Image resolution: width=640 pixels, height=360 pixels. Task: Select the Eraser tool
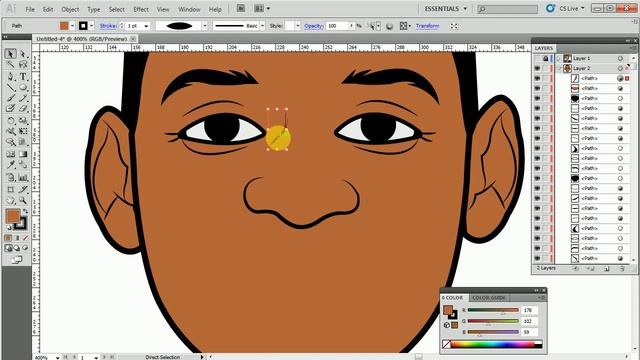pos(23,109)
